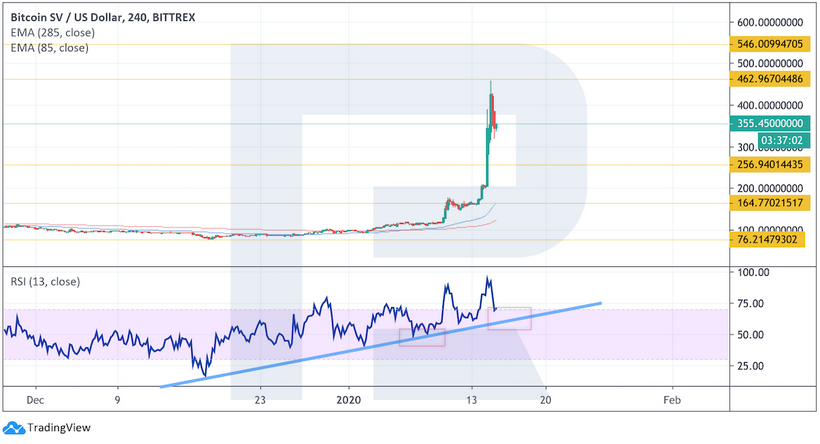Click the Feb date on time axis
The width and height of the screenshot is (820, 444).
point(671,398)
